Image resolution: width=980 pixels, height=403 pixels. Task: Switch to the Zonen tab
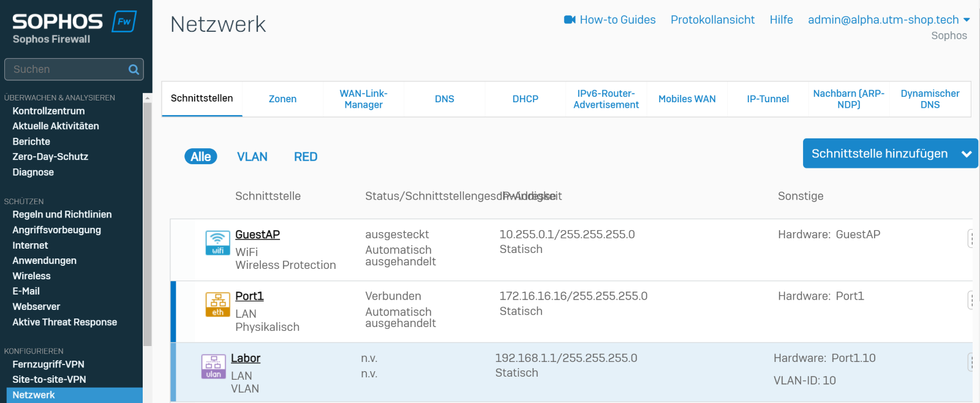coord(282,99)
